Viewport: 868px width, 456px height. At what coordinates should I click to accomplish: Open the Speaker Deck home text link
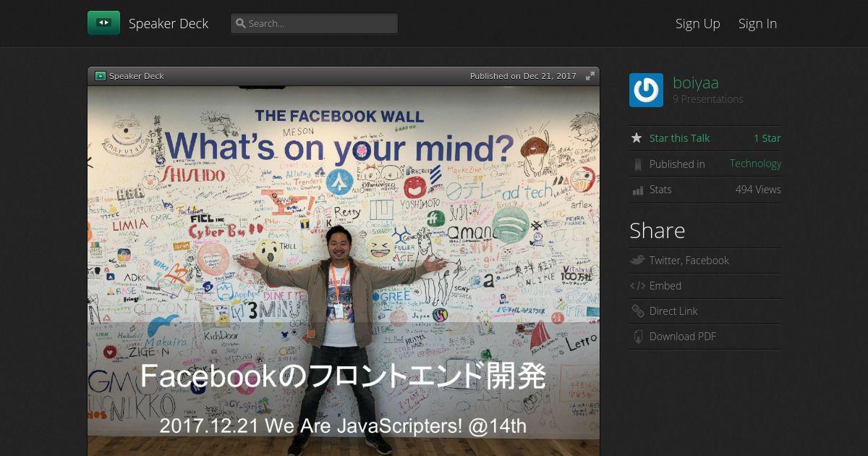[169, 23]
